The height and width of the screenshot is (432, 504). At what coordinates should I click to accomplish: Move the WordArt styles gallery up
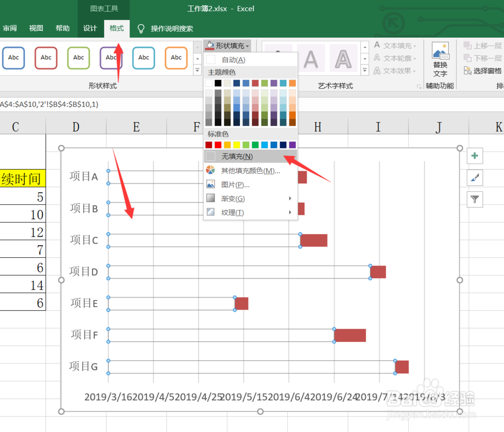(365, 47)
